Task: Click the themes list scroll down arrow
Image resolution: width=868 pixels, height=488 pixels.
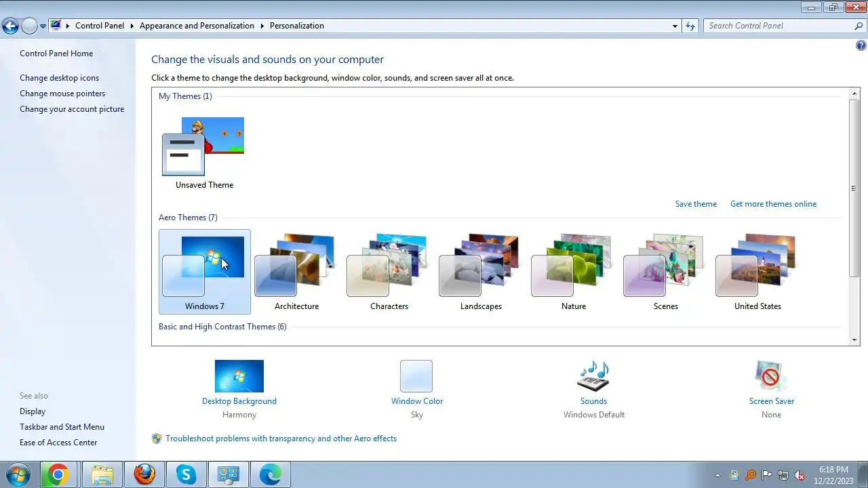Action: [x=854, y=340]
